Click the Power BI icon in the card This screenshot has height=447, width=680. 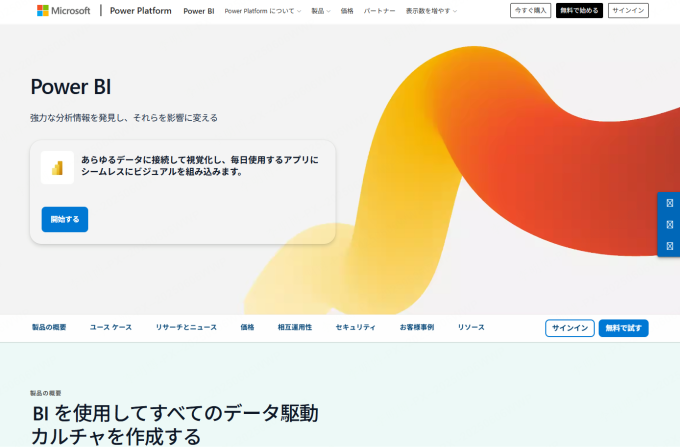tap(57, 168)
